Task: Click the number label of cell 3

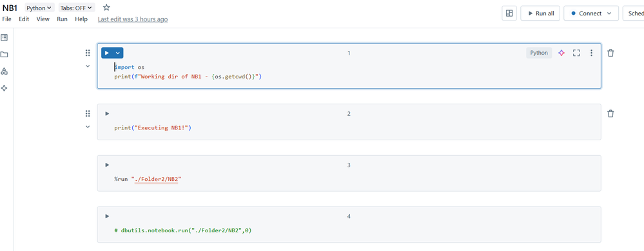Action: pyautogui.click(x=349, y=165)
